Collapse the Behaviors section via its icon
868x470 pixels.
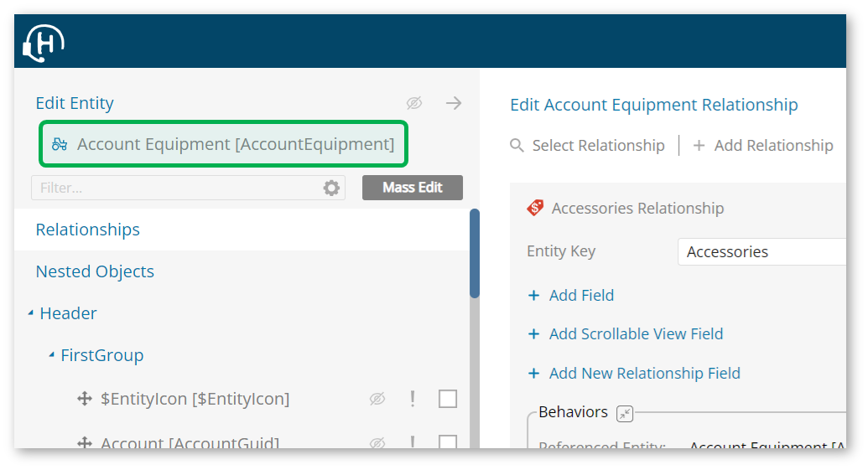[625, 413]
